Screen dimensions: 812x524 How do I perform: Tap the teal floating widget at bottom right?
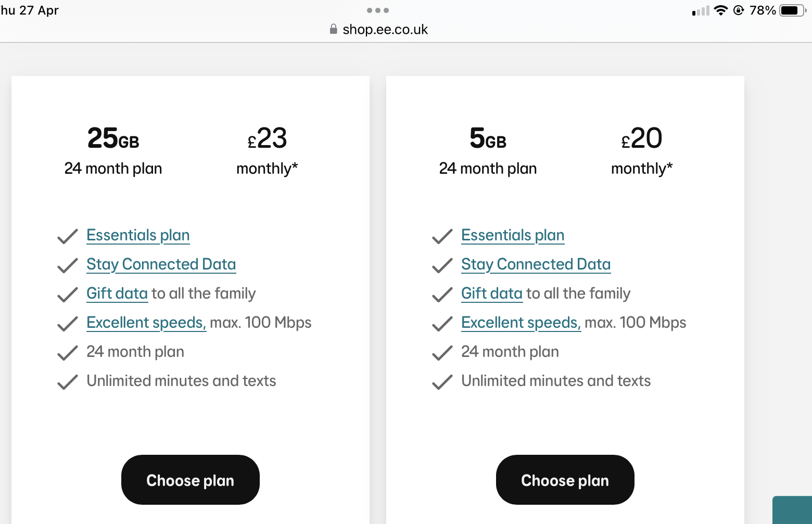pos(792,510)
